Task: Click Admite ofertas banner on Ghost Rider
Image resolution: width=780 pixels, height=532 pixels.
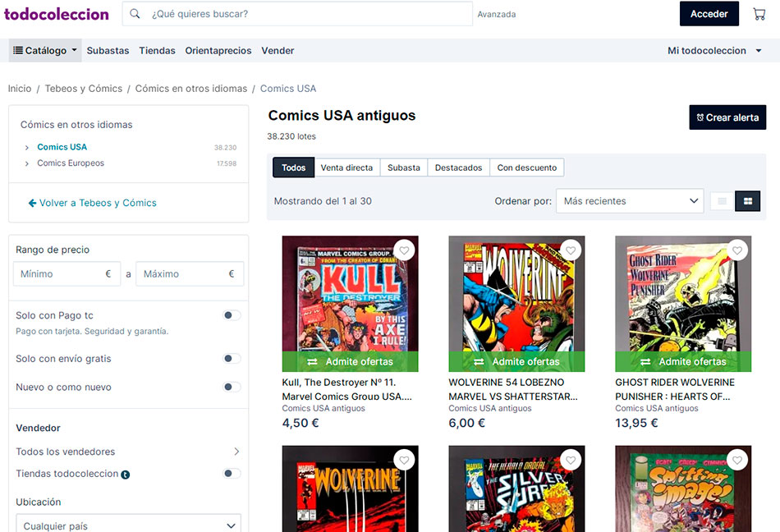Action: point(683,361)
